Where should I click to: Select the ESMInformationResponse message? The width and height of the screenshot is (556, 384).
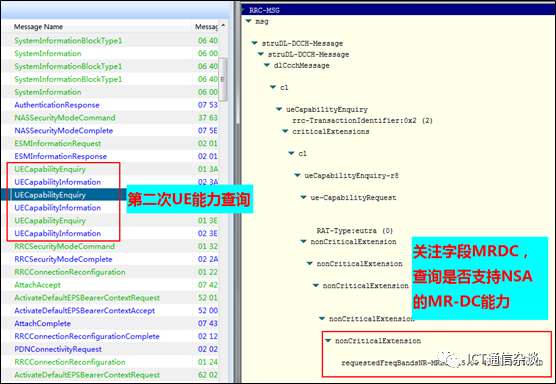click(61, 156)
